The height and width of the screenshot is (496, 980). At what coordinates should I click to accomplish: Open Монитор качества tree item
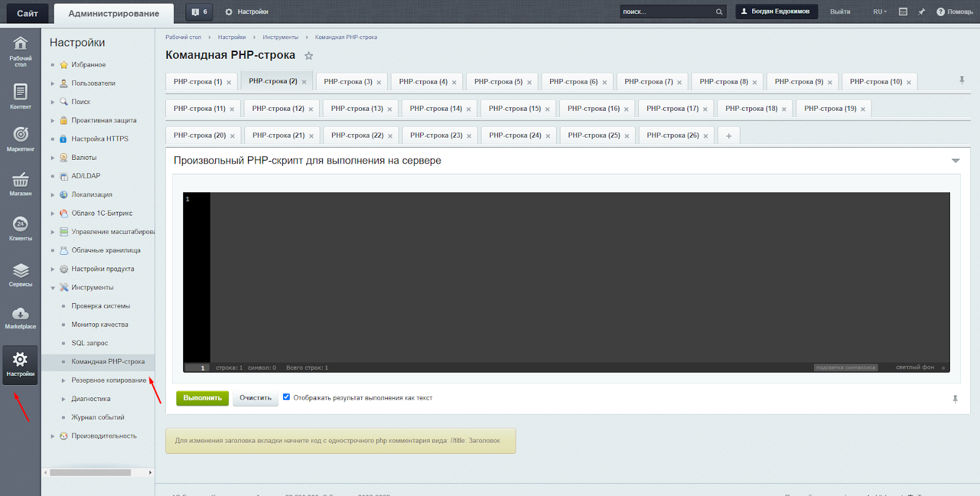[x=100, y=325]
